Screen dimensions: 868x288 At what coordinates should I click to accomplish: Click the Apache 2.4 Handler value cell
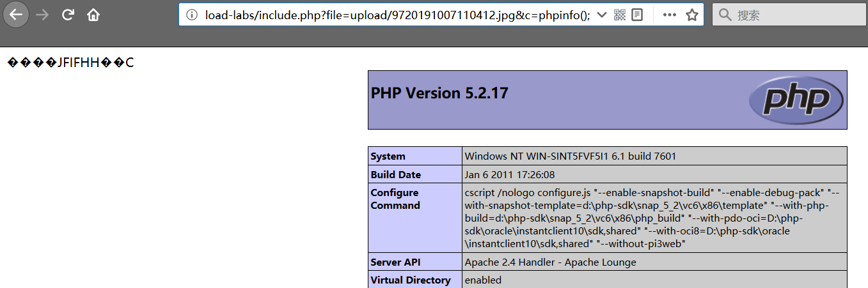click(550, 262)
